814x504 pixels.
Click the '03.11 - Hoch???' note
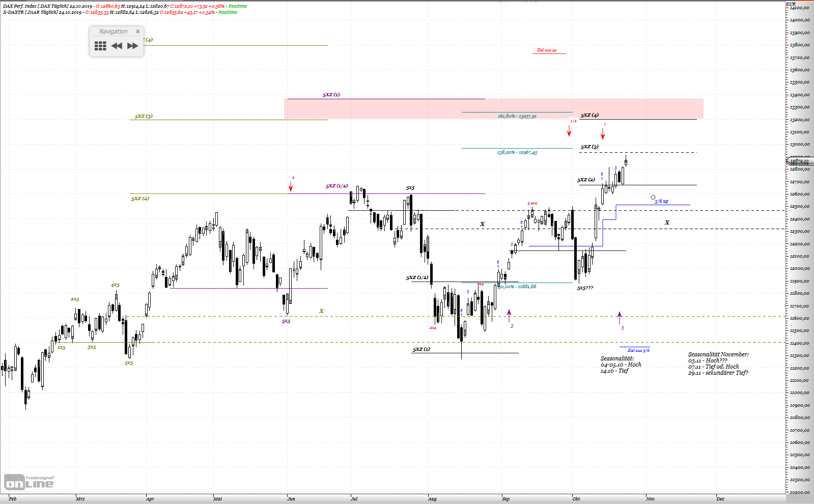click(708, 360)
